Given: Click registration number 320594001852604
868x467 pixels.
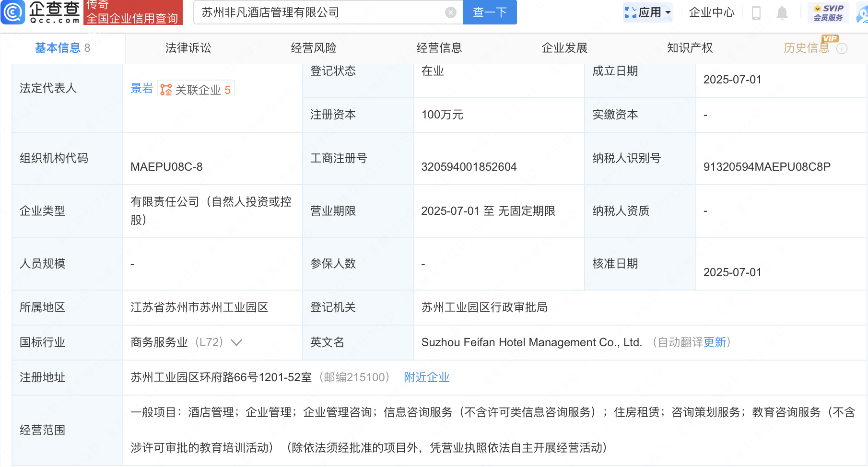Looking at the screenshot, I should click(x=469, y=167).
